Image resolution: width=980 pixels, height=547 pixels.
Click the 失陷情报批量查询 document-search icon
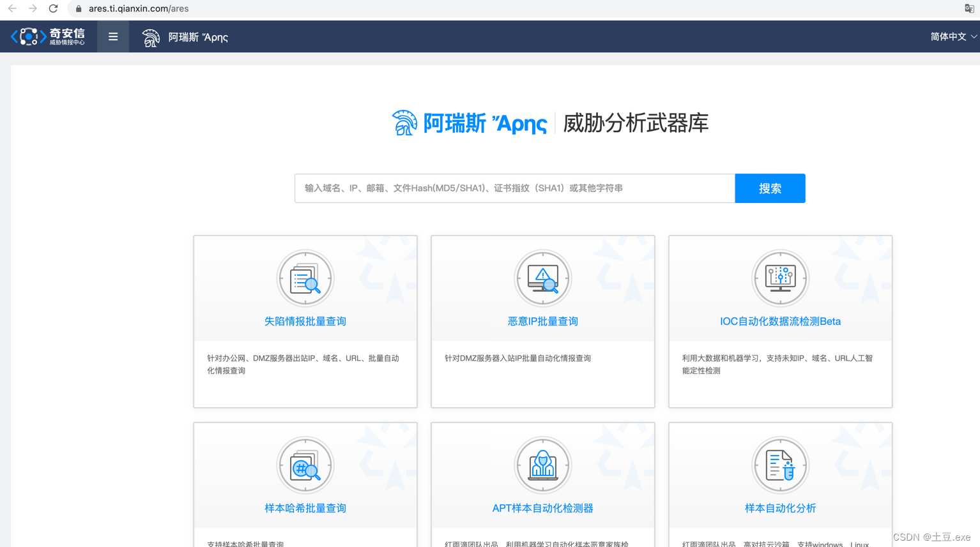[305, 278]
